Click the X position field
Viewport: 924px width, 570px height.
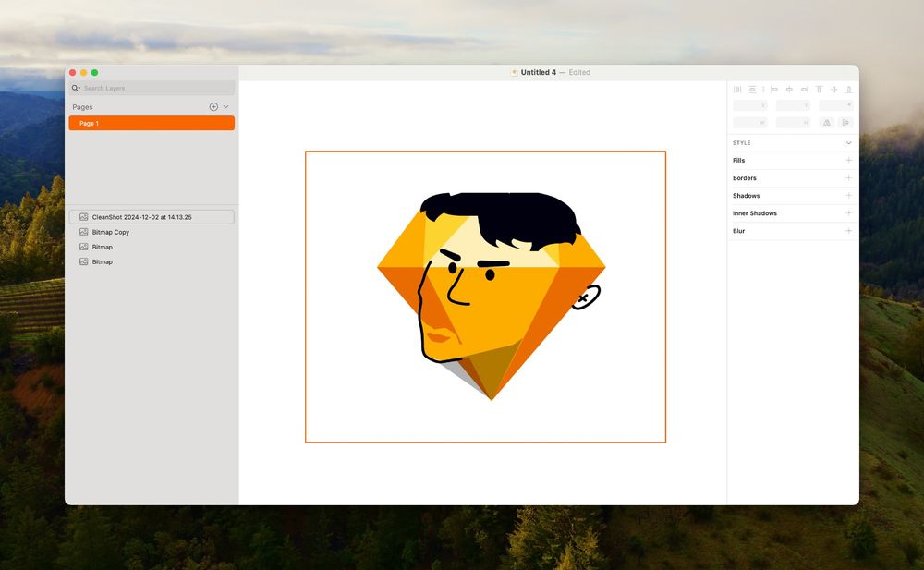click(750, 105)
